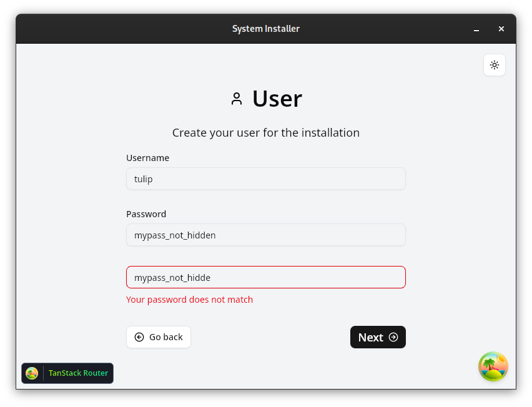532x407 pixels.
Task: Minimize the System Installer window
Action: 476,29
